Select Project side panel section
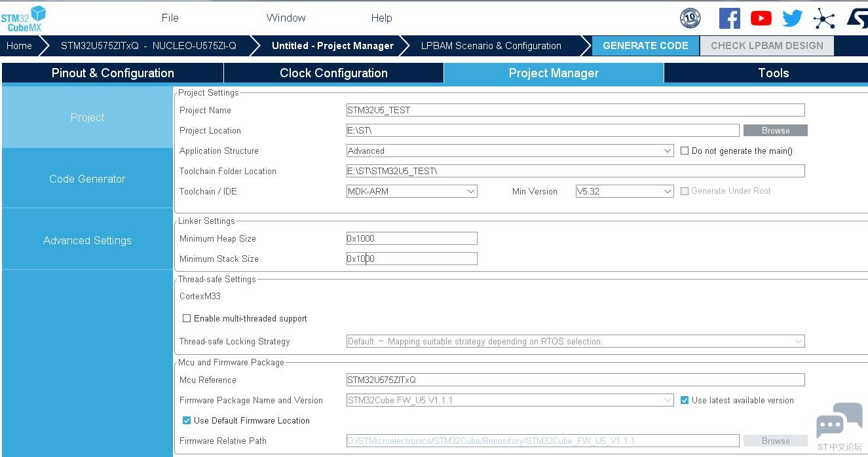Screen dimensions: 868x457 [87, 117]
